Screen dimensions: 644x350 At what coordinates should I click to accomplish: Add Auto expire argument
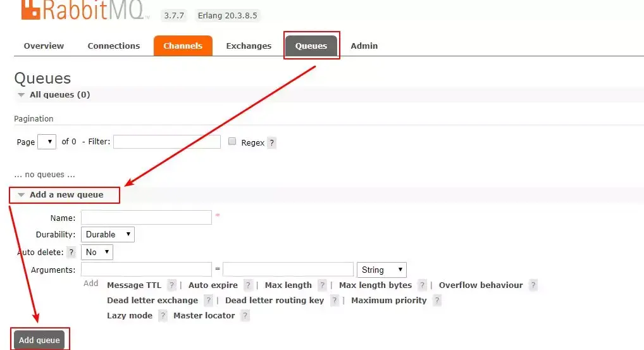[x=213, y=285]
